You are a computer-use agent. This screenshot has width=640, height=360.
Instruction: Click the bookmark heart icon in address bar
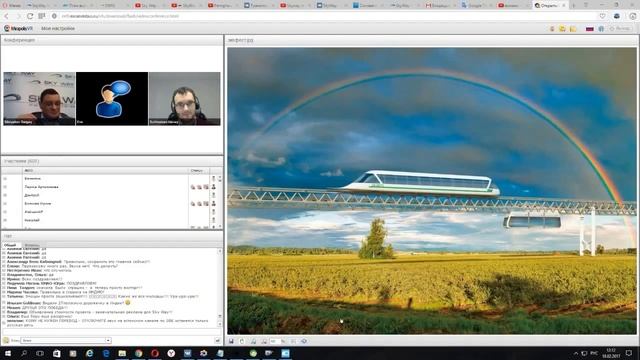pos(602,16)
